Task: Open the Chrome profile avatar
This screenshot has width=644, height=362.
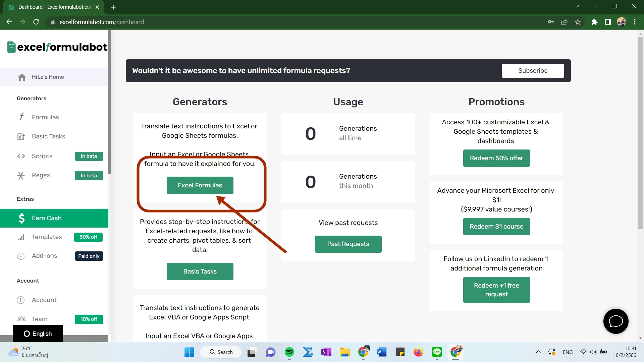Action: point(622,22)
